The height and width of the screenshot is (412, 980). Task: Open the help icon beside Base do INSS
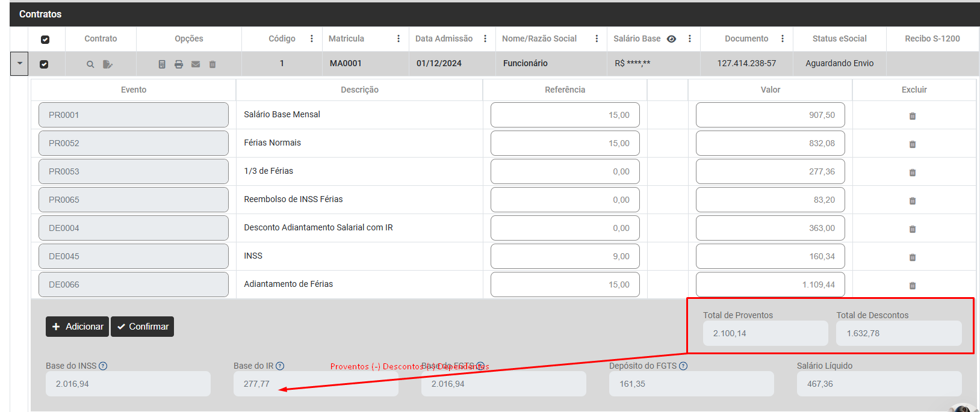pos(103,366)
